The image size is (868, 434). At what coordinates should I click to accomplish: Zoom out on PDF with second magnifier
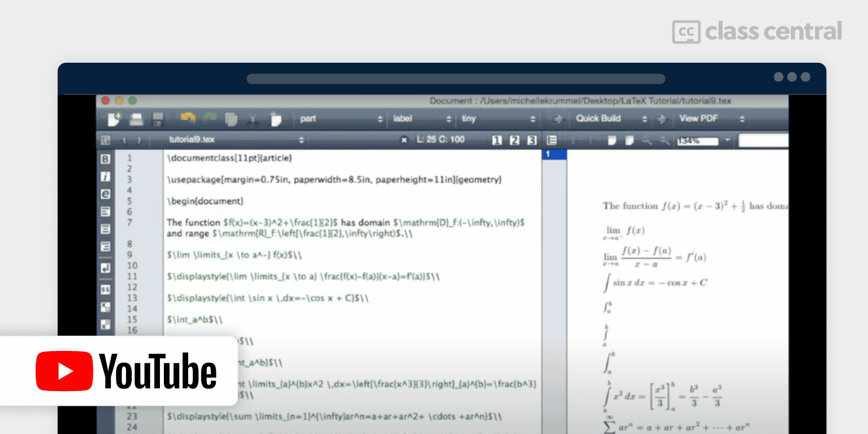[x=666, y=140]
